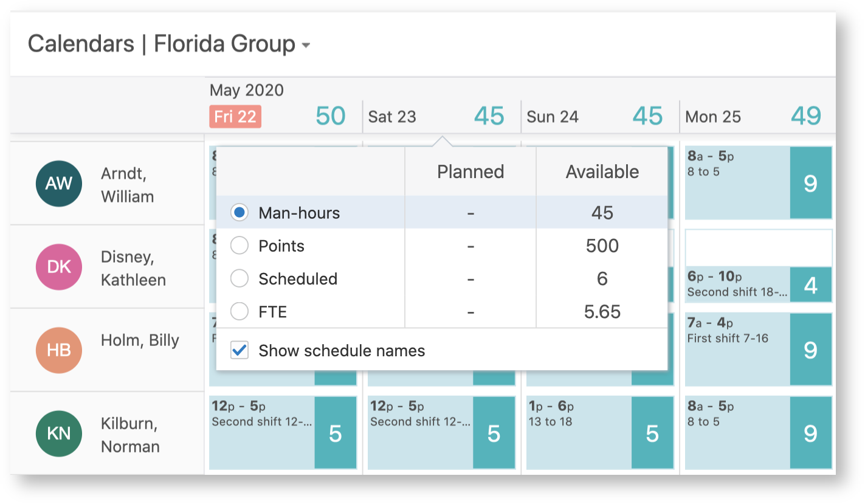The height and width of the screenshot is (504, 865).
Task: Click the Mon 25 column header
Action: point(712,117)
